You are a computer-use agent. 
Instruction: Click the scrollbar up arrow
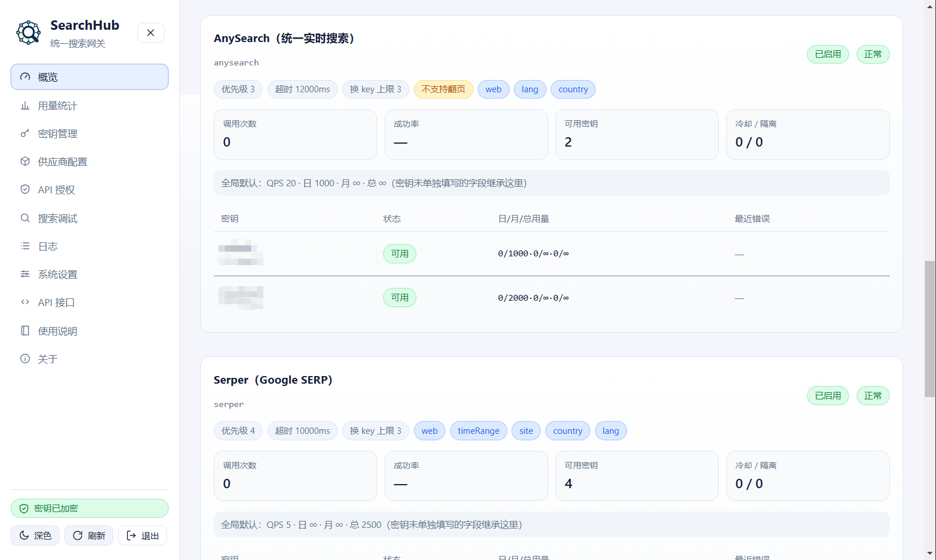(x=930, y=6)
